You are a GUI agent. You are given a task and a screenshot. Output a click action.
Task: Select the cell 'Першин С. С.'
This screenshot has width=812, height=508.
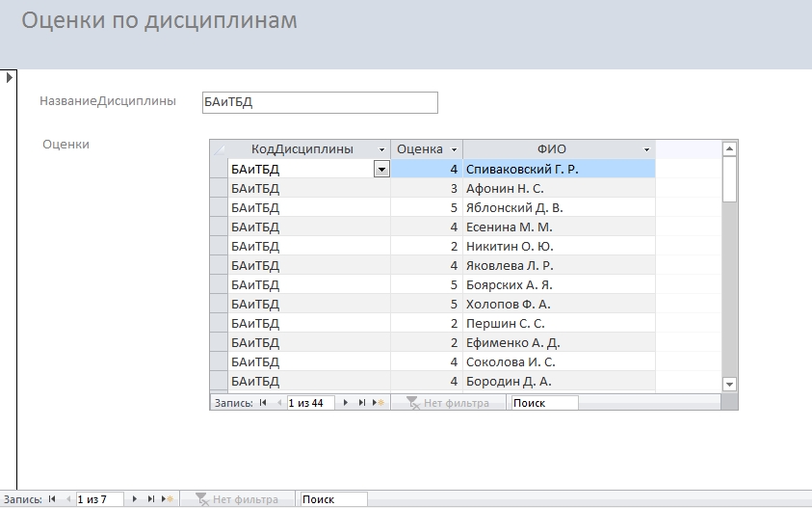(560, 323)
